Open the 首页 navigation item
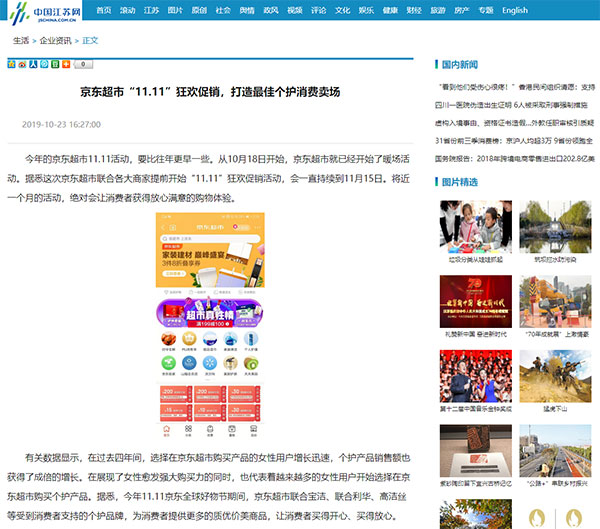Viewport: 600px width, 529px height. tap(104, 10)
